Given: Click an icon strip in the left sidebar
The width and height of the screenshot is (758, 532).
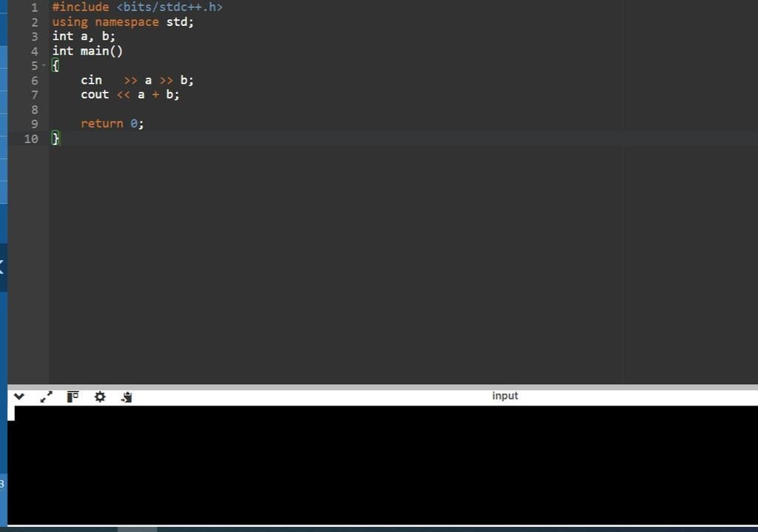Looking at the screenshot, I should coord(4,111).
